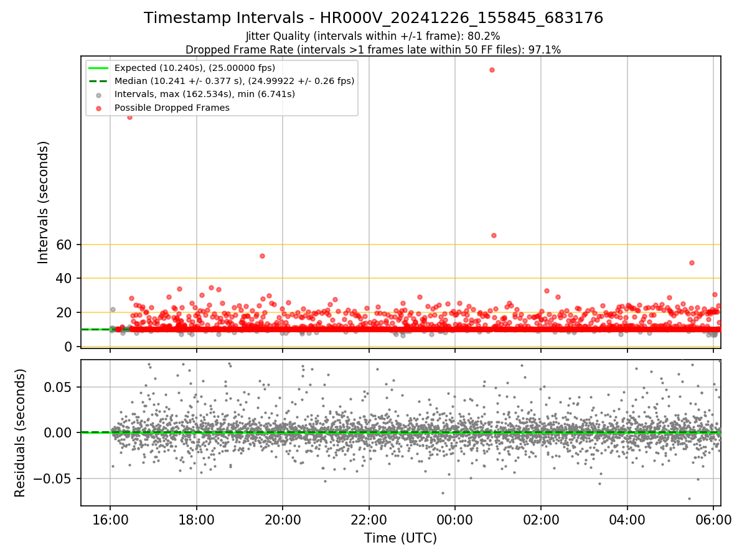Click the '00:00' x-axis tick label
The height and width of the screenshot is (560, 747).
[x=455, y=520]
